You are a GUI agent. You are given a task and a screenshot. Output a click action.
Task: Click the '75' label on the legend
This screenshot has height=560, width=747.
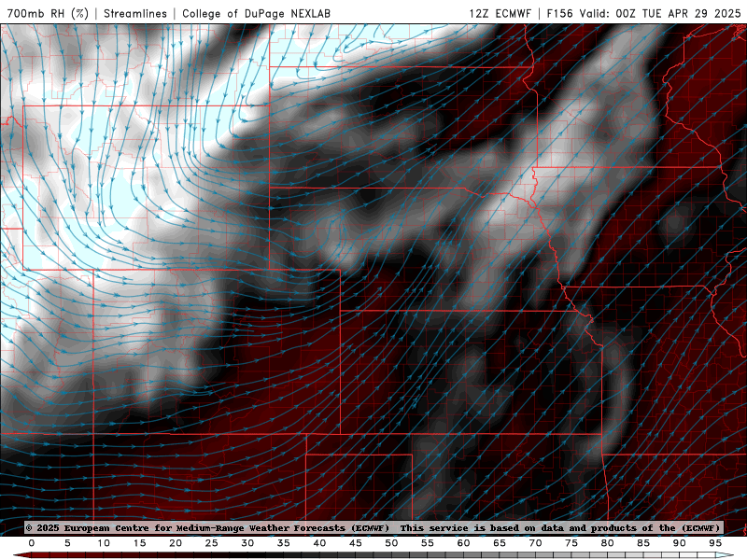pos(571,543)
